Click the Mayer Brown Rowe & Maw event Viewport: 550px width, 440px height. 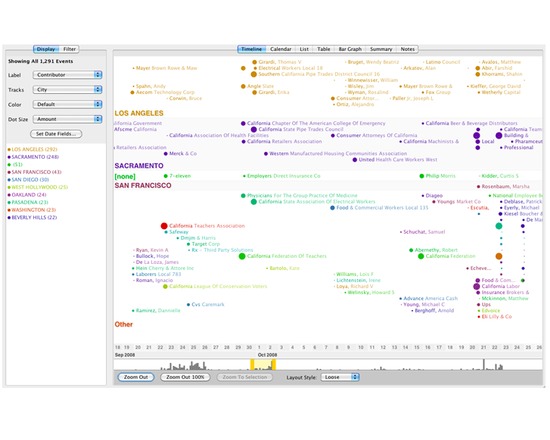click(165, 68)
